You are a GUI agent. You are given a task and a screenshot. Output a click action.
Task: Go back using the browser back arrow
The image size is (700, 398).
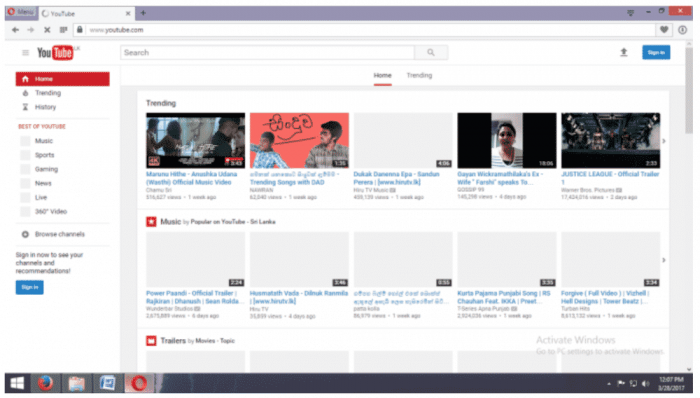pyautogui.click(x=16, y=30)
